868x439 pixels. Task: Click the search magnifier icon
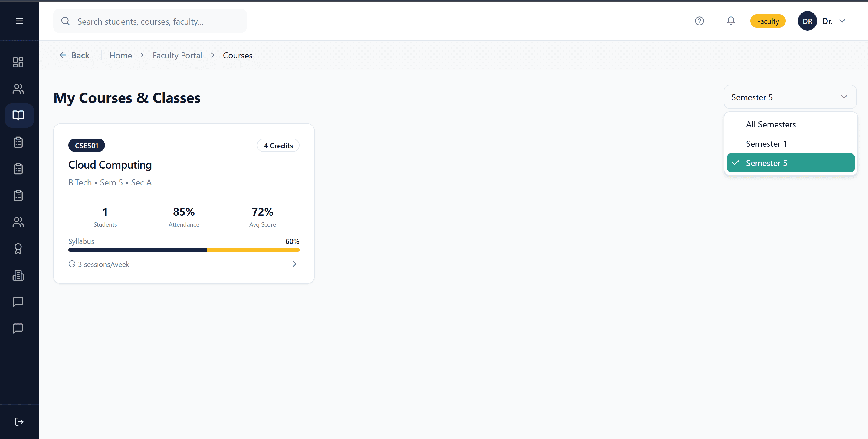point(65,21)
